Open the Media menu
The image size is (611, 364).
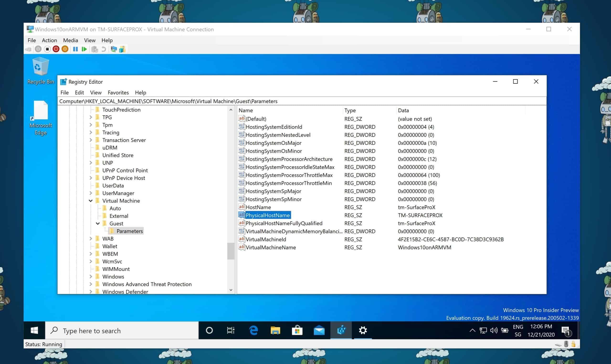click(70, 40)
